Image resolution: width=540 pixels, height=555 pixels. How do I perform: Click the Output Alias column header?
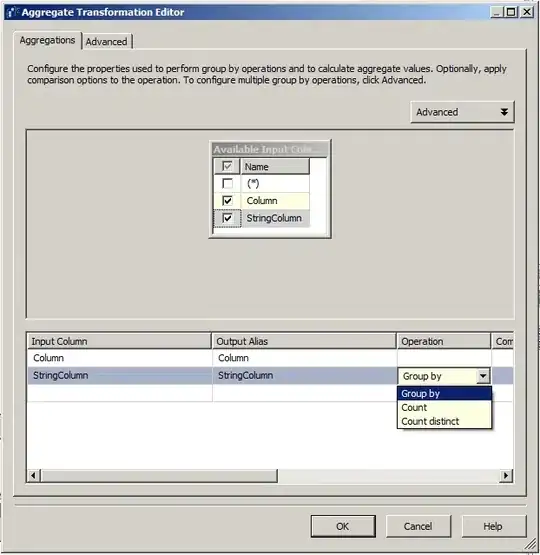(304, 341)
